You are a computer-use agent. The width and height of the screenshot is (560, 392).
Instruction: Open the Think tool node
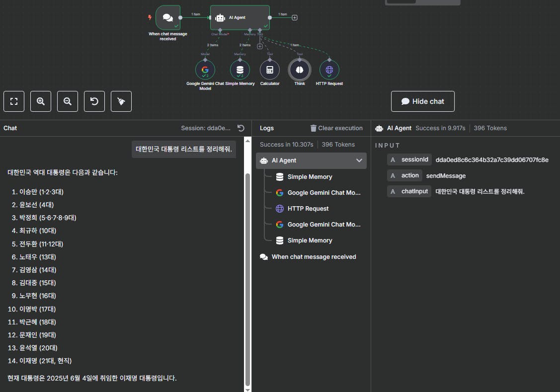point(300,70)
